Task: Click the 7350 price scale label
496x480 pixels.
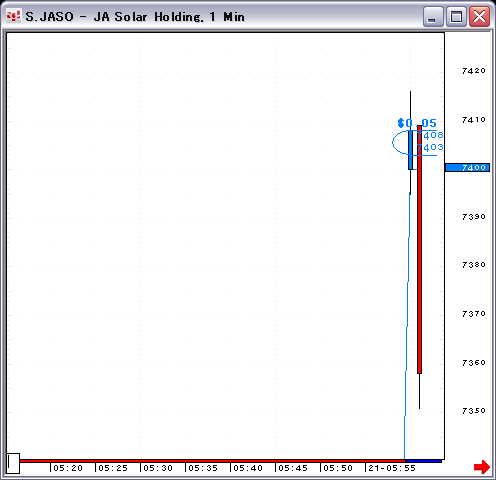Action: click(x=474, y=411)
